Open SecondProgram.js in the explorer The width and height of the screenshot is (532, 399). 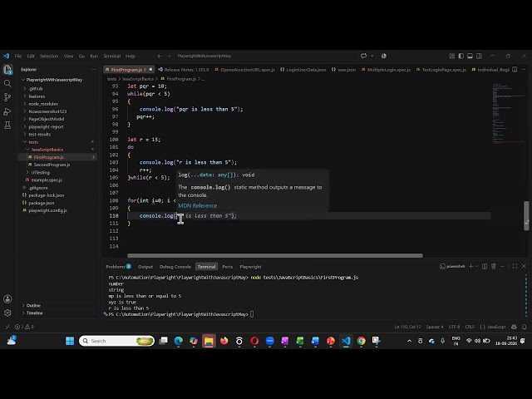tap(52, 165)
